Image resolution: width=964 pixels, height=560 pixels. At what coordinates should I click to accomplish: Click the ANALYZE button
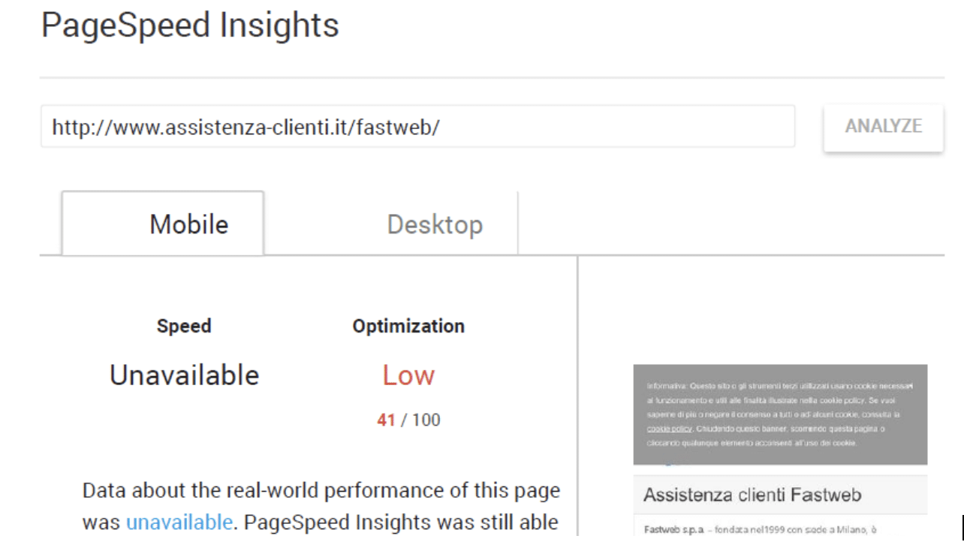pos(883,127)
